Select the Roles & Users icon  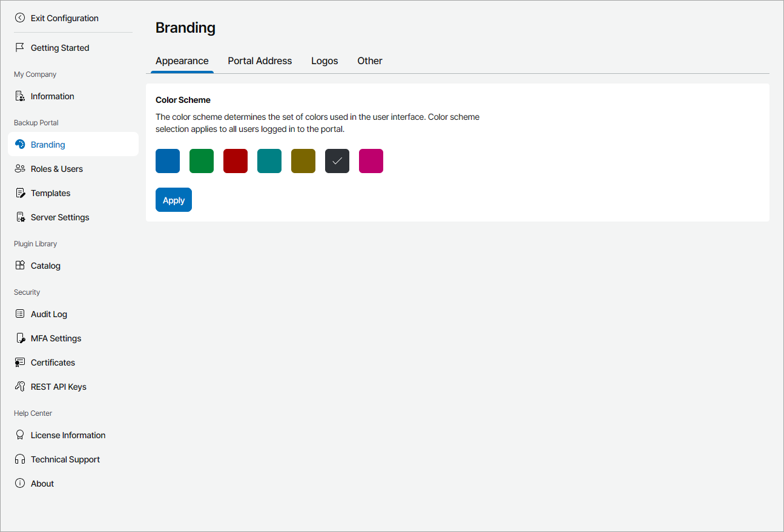pyautogui.click(x=20, y=168)
